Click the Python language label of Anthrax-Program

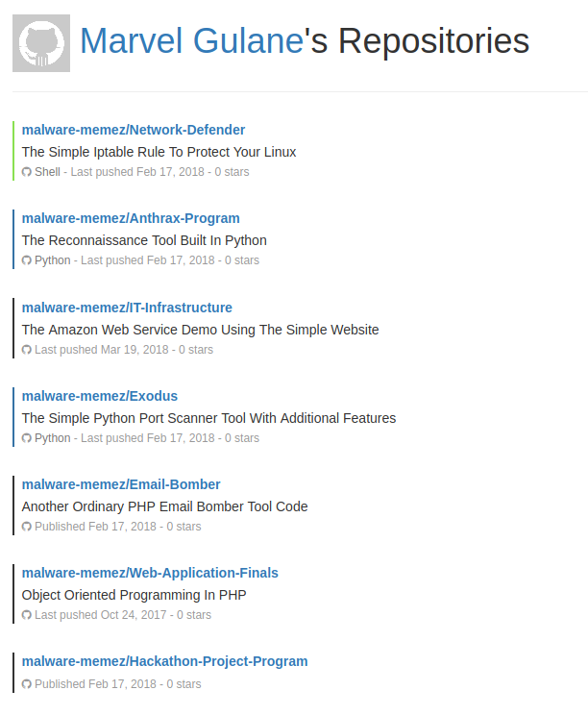click(53, 260)
